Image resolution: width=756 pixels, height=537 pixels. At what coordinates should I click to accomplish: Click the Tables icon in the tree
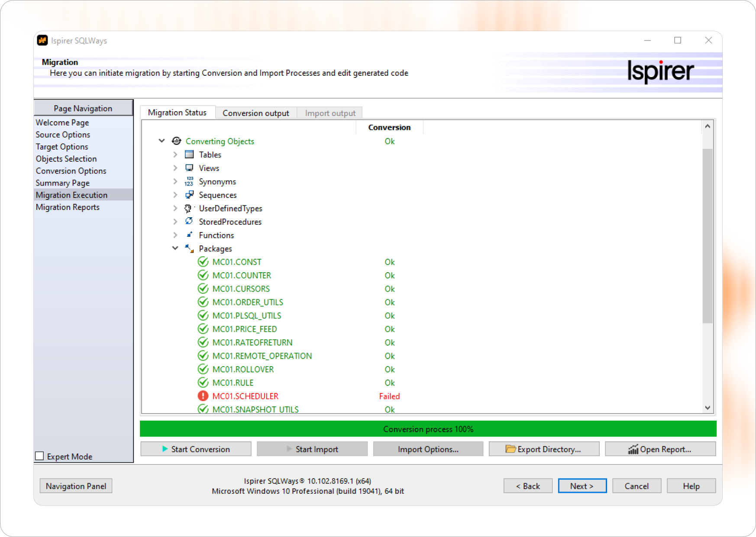click(x=189, y=154)
